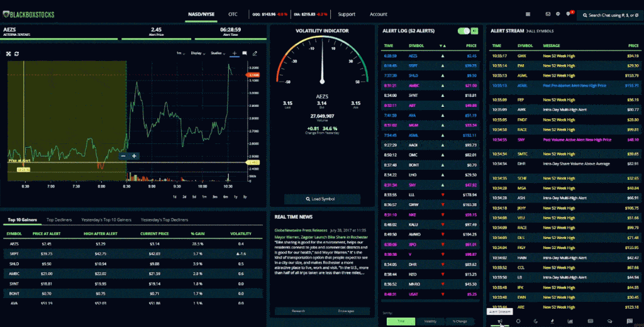Select Yesterday's Top Decliners tab
644x327 pixels.
(x=164, y=219)
